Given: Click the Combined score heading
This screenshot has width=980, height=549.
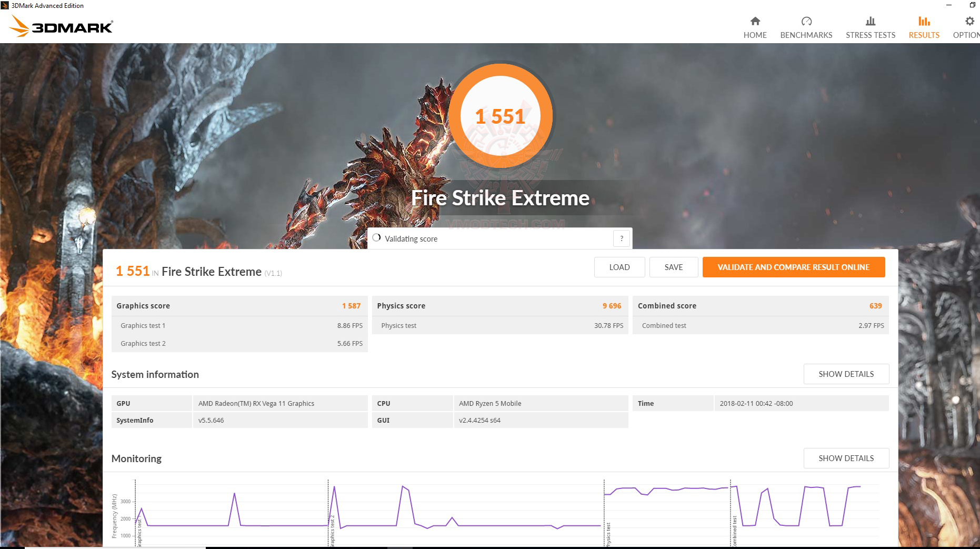Looking at the screenshot, I should click(x=667, y=306).
